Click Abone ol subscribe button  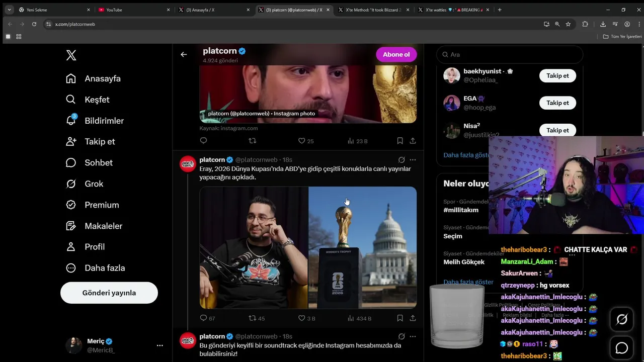396,54
